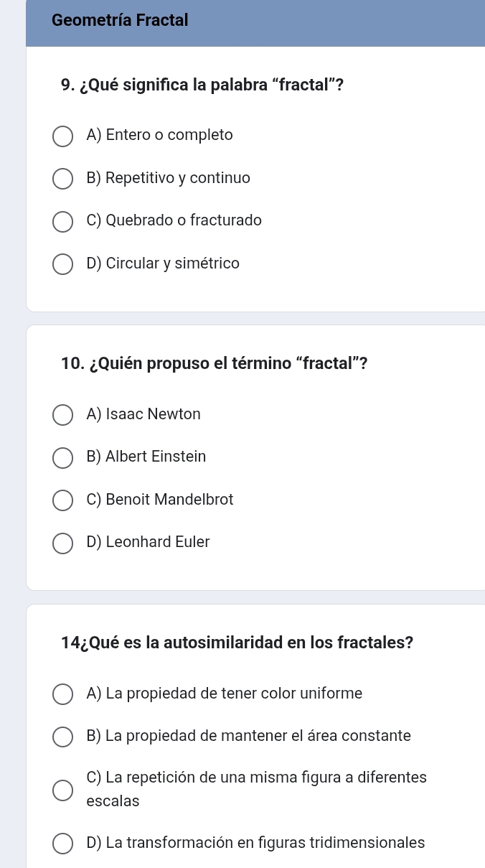This screenshot has width=485, height=868.
Task: Click the autosimilaridad question title
Action: 237,643
